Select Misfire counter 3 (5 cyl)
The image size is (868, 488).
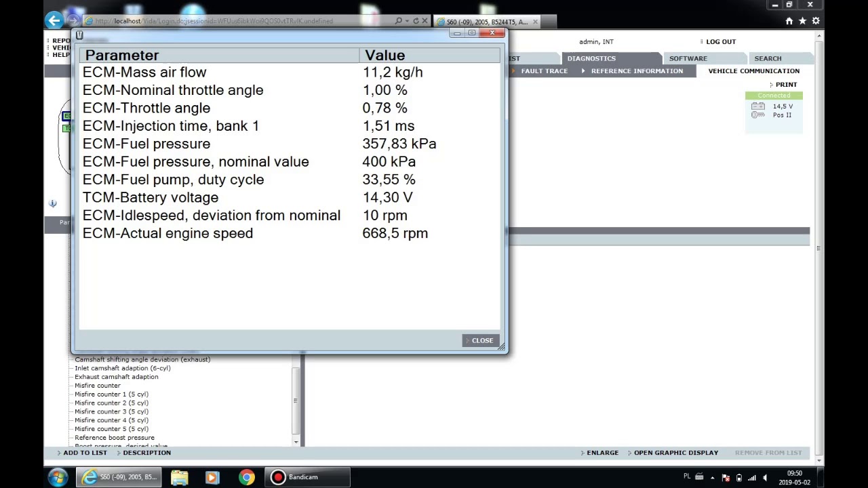(x=111, y=411)
